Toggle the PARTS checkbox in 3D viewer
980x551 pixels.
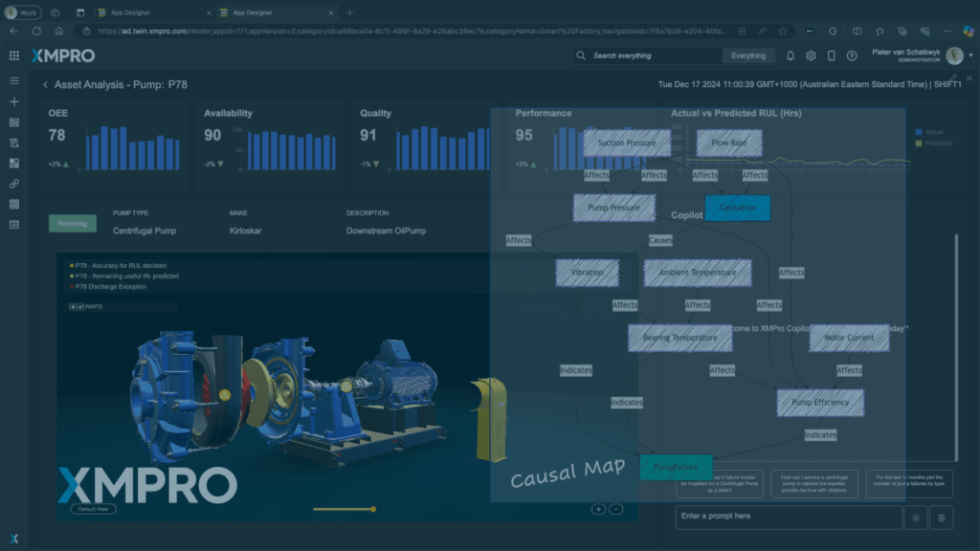[x=80, y=307]
